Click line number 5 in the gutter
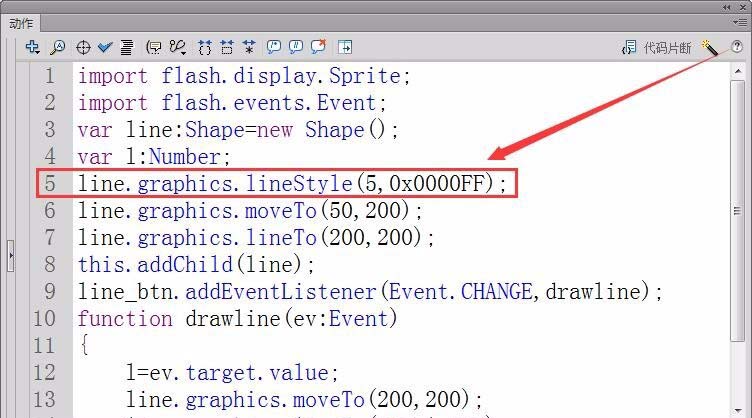 50,183
